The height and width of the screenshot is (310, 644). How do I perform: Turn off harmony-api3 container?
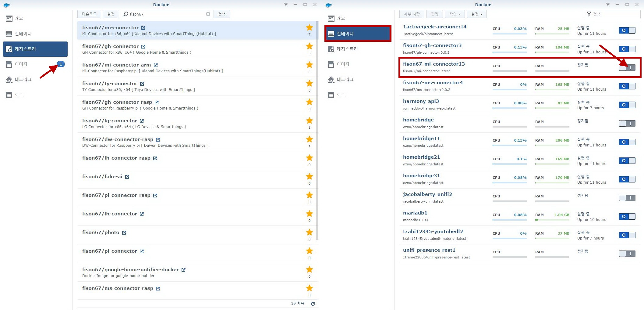click(627, 105)
